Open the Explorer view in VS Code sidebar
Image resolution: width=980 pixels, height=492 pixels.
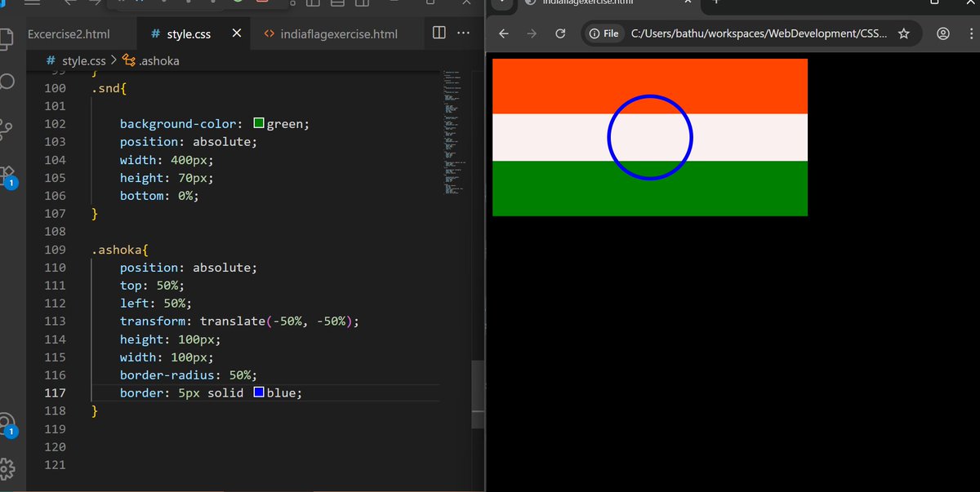pos(7,38)
